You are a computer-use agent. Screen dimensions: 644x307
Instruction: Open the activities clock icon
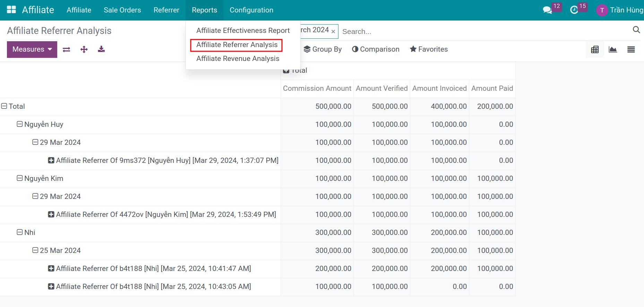coord(574,10)
